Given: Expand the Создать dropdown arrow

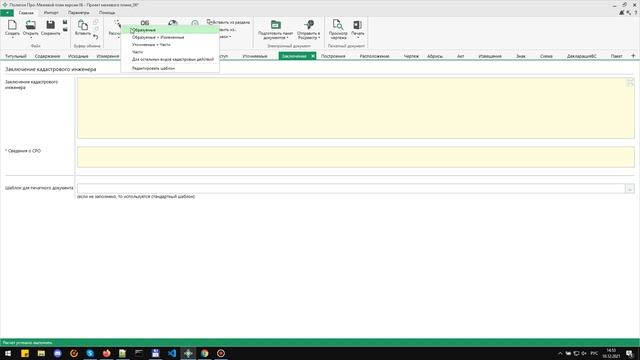Looking at the screenshot, I should pos(12,38).
